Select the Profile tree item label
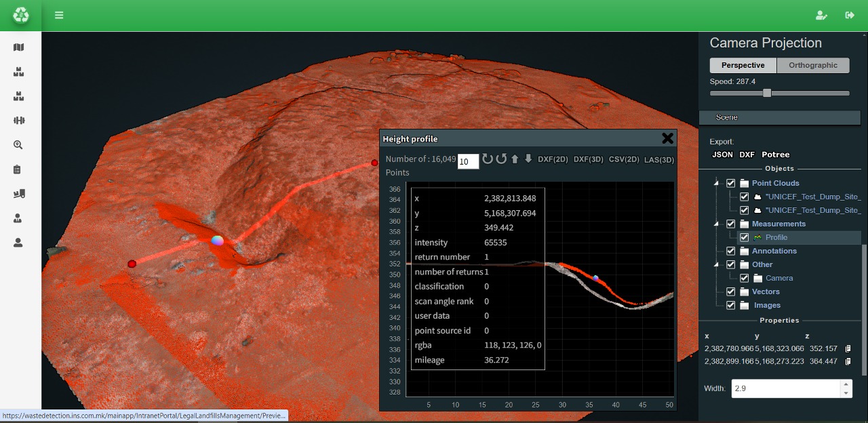The height and width of the screenshot is (423, 868). click(x=776, y=237)
